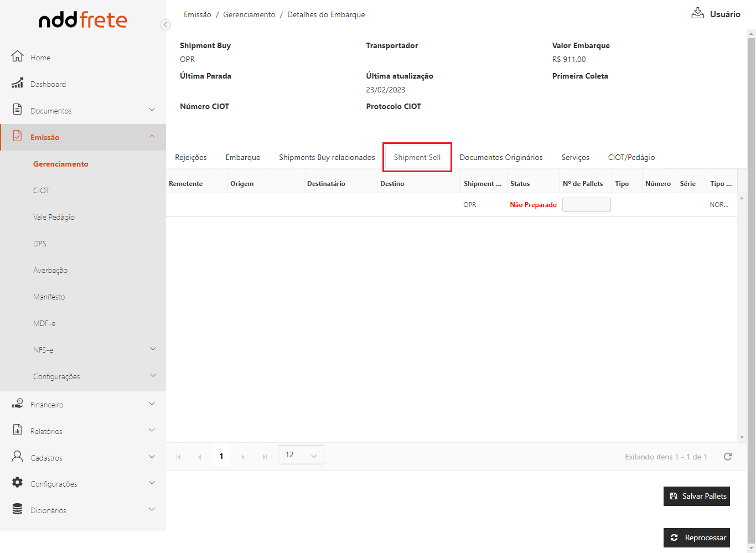Select Vale Pedágio in the sidebar

coord(54,217)
